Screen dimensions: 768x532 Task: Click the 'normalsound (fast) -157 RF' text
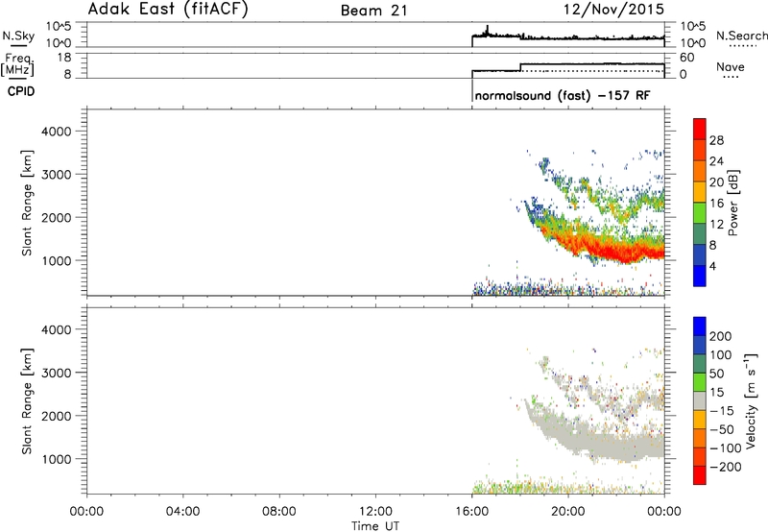pos(563,95)
